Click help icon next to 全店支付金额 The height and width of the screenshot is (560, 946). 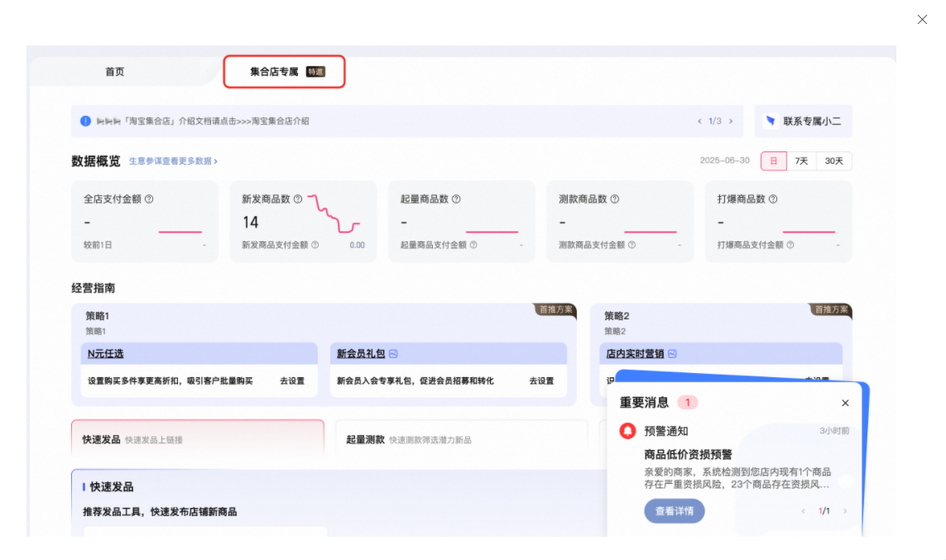tap(149, 199)
